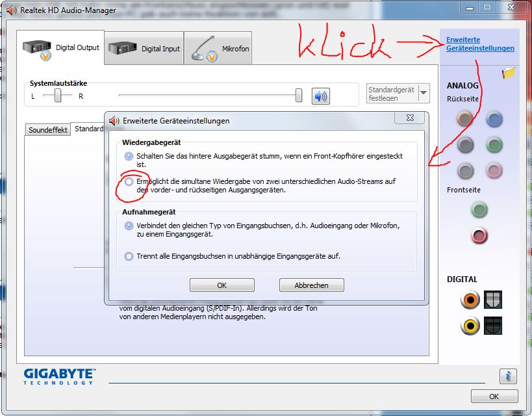Switch to the Digital Input tab
The width and height of the screenshot is (532, 416).
pos(144,49)
